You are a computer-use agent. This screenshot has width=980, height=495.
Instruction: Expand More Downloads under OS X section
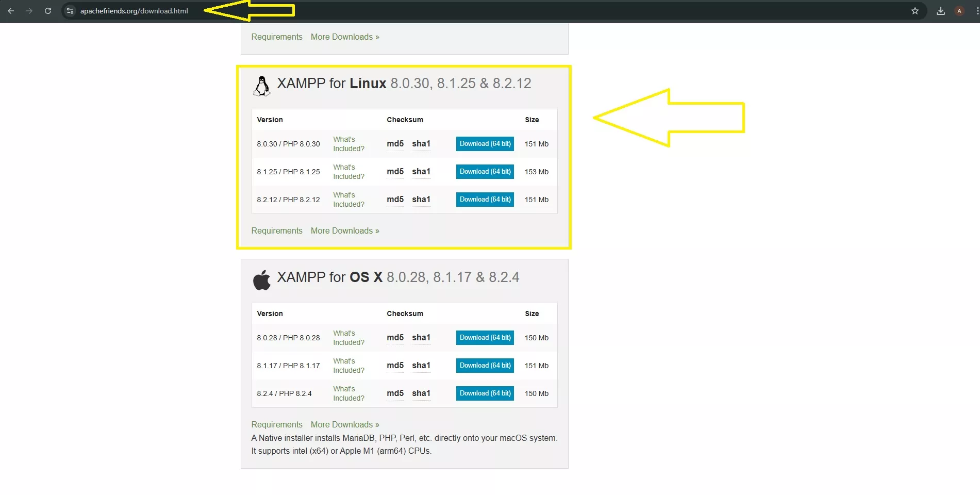pyautogui.click(x=345, y=425)
